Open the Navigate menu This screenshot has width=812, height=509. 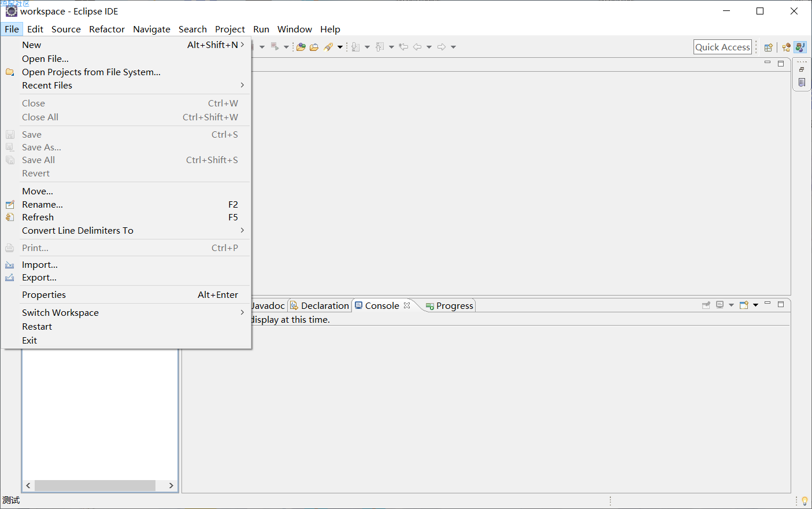point(151,29)
